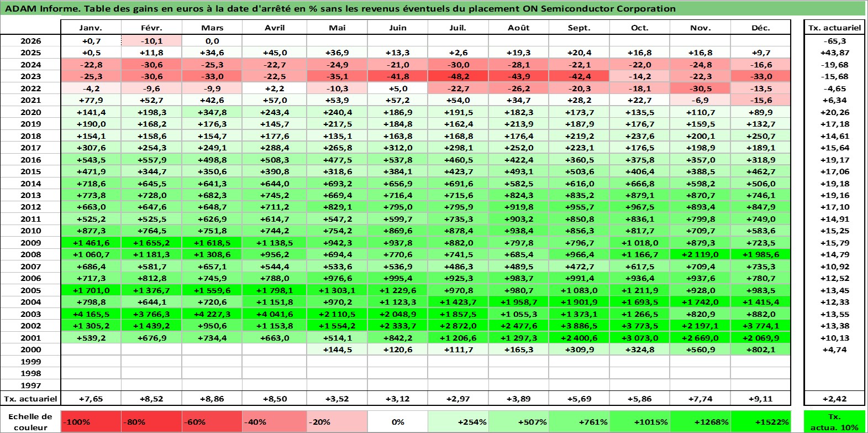Select the -30,5 cell for Nov. 2022
868x433 pixels.
coord(700,88)
